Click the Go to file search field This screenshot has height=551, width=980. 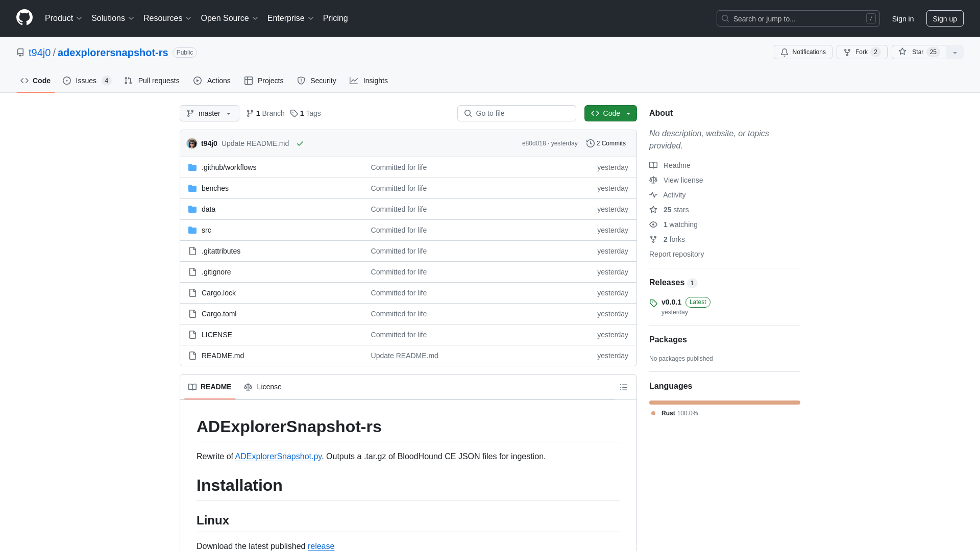click(517, 113)
